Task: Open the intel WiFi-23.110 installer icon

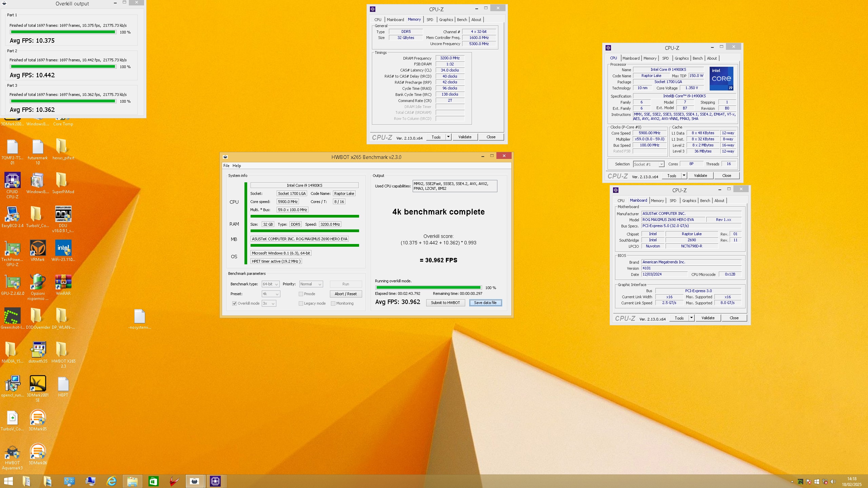Action: (63, 251)
